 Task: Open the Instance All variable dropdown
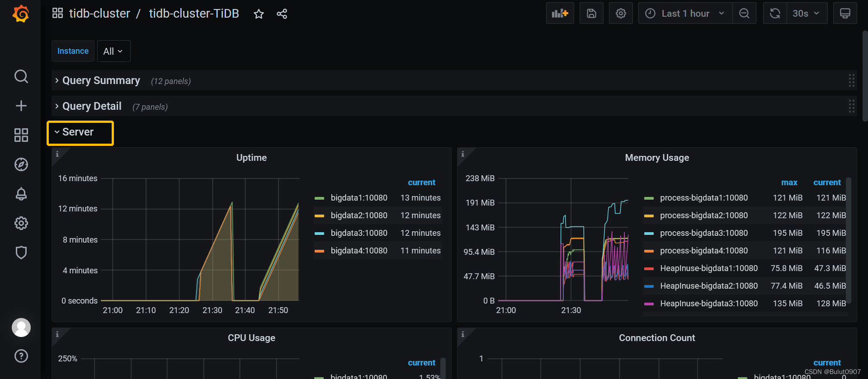pyautogui.click(x=113, y=51)
